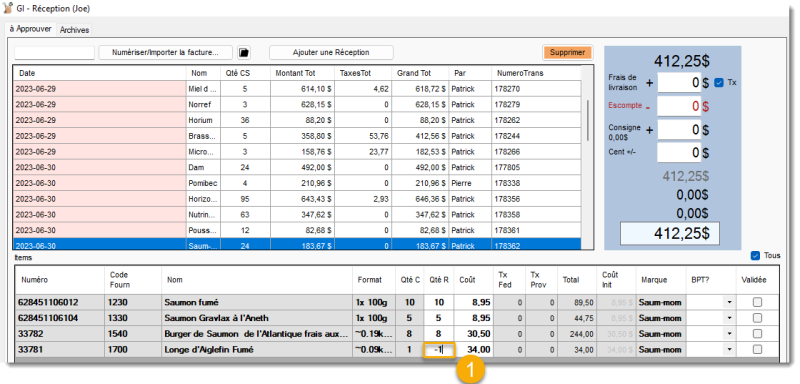Click the Qté CS column header
The image size is (800, 384).
coord(245,73)
